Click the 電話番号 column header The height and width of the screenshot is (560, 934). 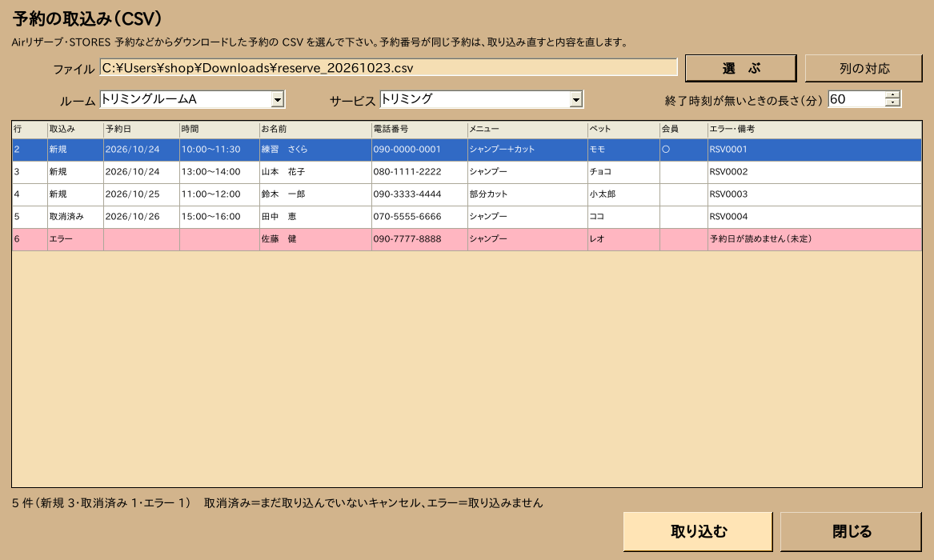point(420,129)
